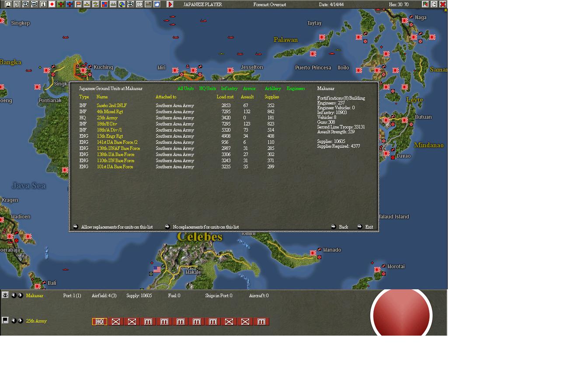Sort units by the Supplies column
This screenshot has width=585, height=392.
click(x=272, y=97)
